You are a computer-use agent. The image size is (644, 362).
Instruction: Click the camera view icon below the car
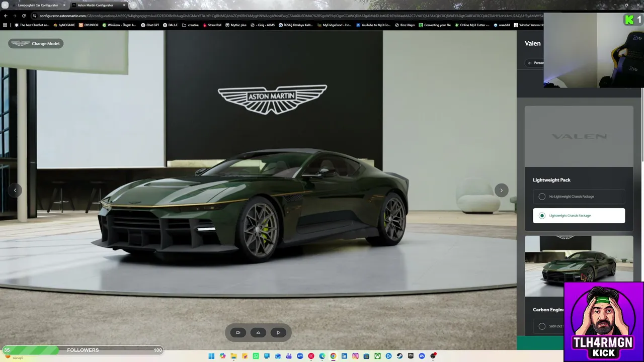(x=238, y=332)
